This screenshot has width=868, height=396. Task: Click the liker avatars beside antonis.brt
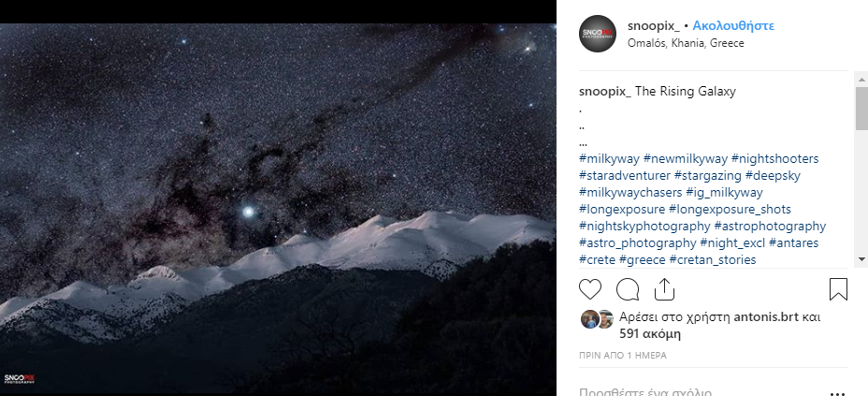[x=598, y=319]
